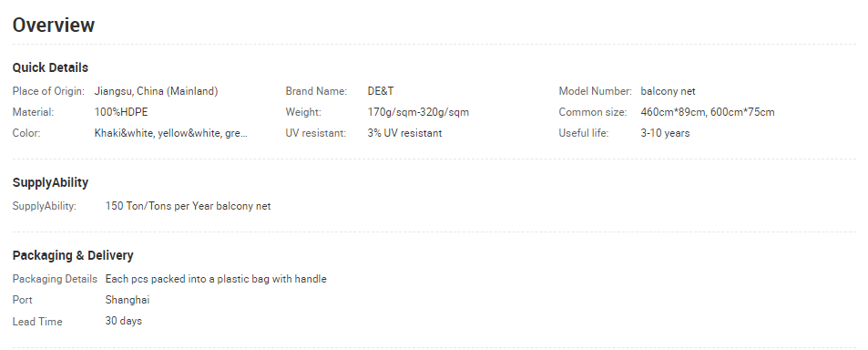Click the Packaging & Delivery heading
The width and height of the screenshot is (868, 350).
73,255
